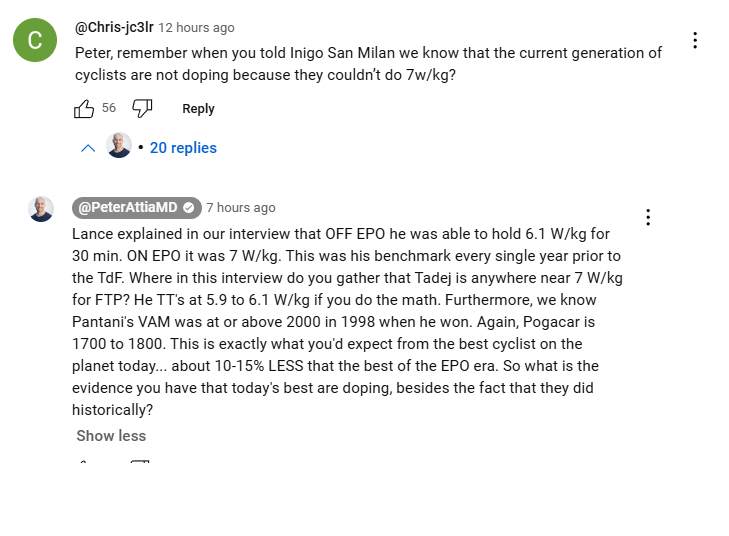Dislike the comment by @Chris-jc3lr
The image size is (729, 536).
(142, 108)
